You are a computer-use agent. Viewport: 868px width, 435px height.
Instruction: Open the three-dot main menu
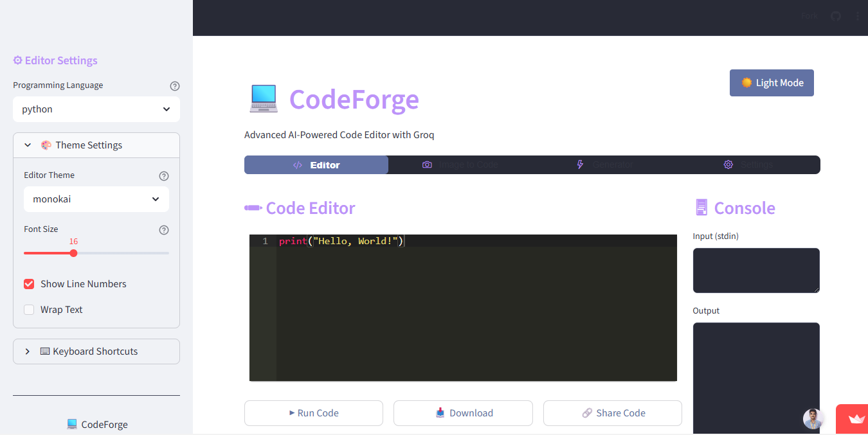point(858,16)
